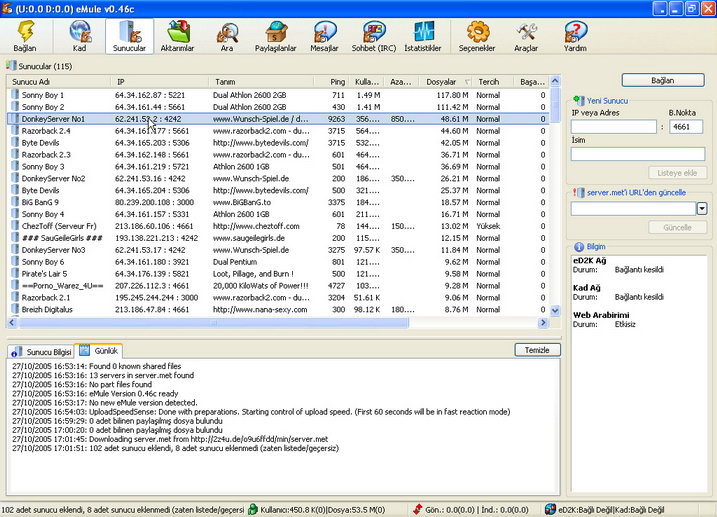Switch to the Sunucu Bilgisi tab
717x517 pixels.
click(x=42, y=352)
